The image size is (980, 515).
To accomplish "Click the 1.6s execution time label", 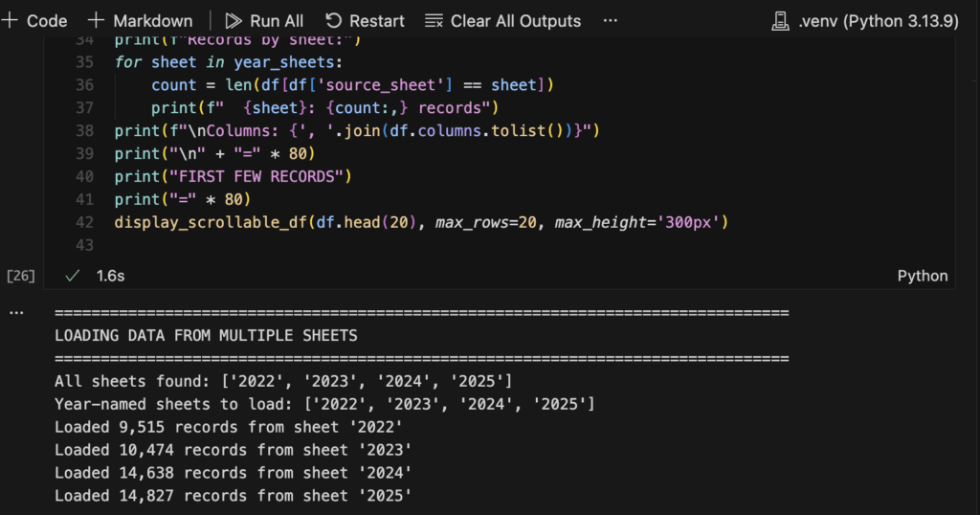I will [x=110, y=276].
